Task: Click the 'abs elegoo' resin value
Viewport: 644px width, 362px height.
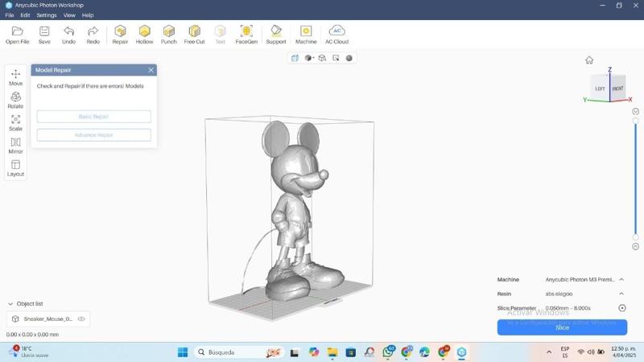Action: click(559, 294)
